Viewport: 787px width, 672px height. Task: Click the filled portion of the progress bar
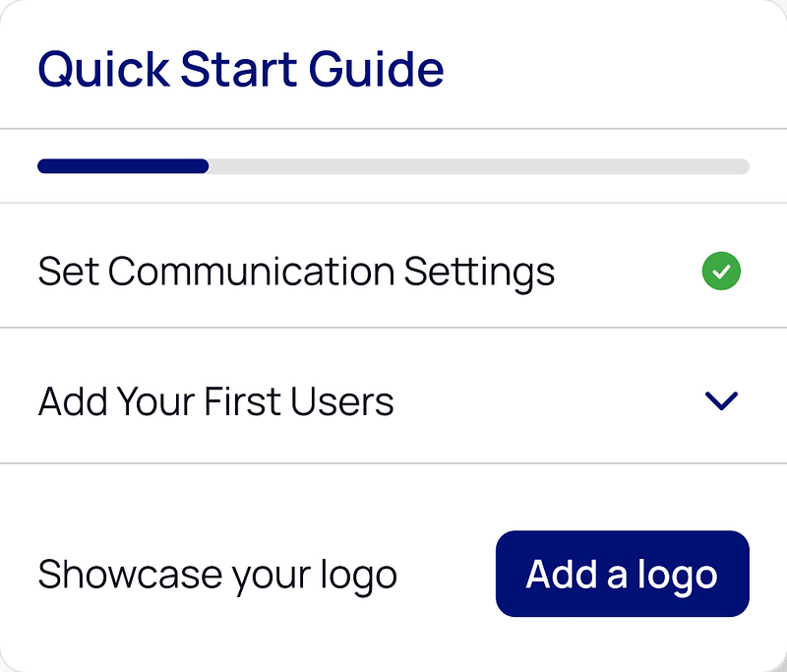[x=123, y=166]
